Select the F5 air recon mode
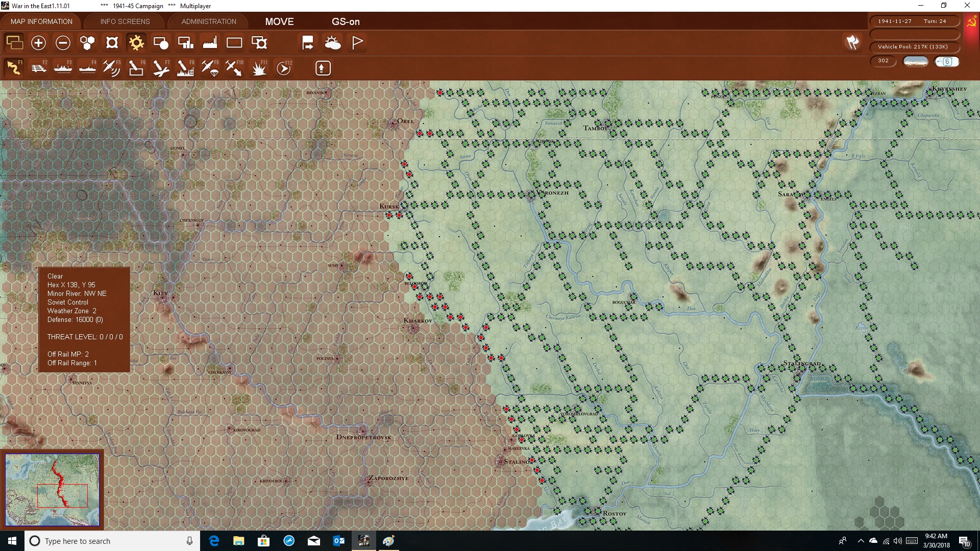Screen dimensions: 980x551 112,68
